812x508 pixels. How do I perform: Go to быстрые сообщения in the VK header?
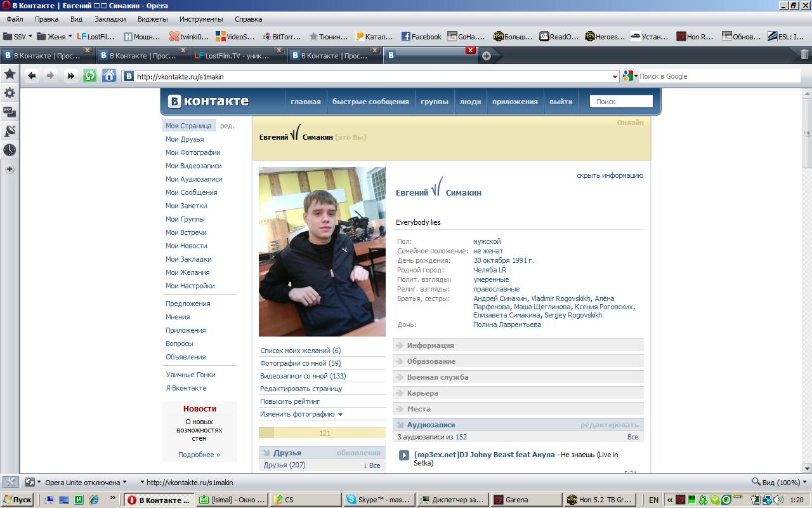[x=370, y=102]
